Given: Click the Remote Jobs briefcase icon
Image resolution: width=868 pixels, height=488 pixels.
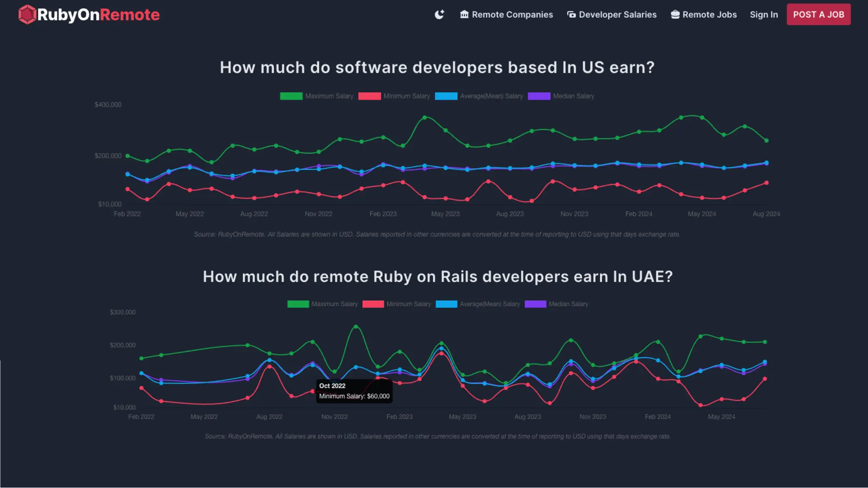Looking at the screenshot, I should tap(675, 14).
